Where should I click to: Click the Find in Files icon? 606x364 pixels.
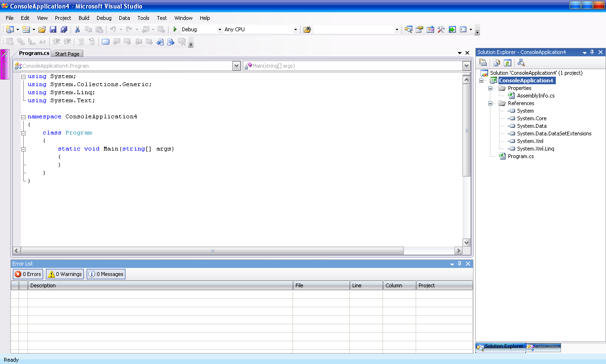[307, 29]
